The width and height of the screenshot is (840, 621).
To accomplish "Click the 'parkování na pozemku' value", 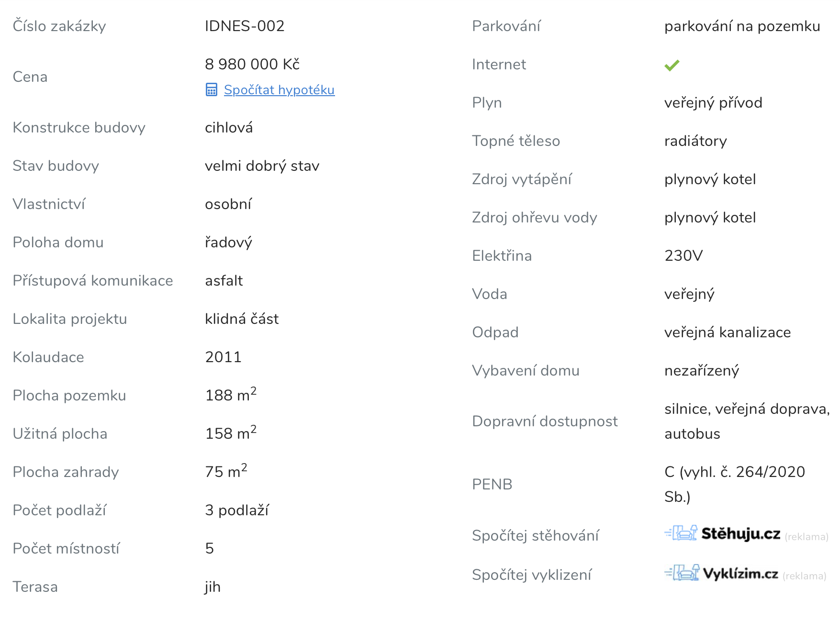I will point(742,26).
